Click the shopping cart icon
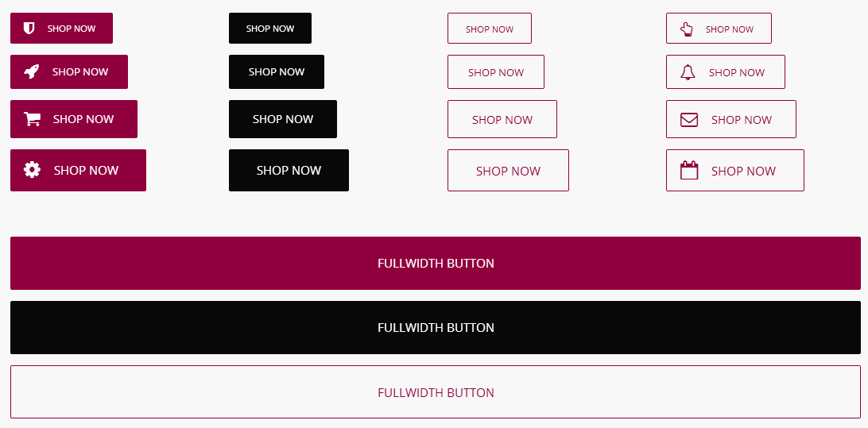This screenshot has height=428, width=868. [x=33, y=119]
